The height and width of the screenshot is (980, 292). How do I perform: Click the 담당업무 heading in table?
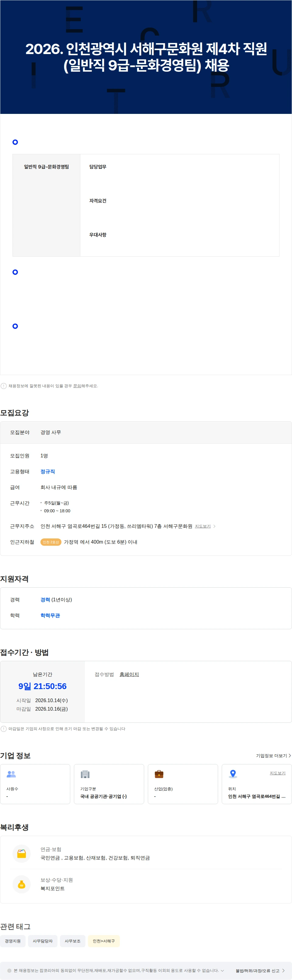(x=98, y=167)
